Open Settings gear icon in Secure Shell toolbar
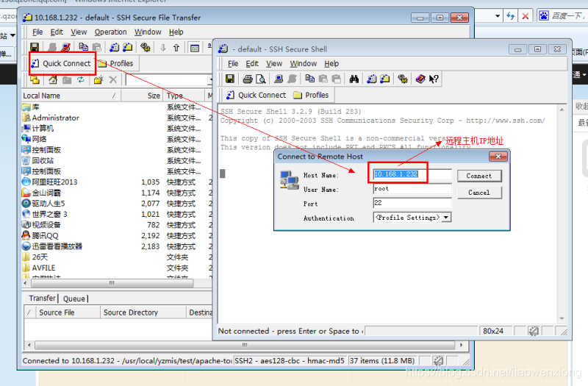 pos(403,79)
